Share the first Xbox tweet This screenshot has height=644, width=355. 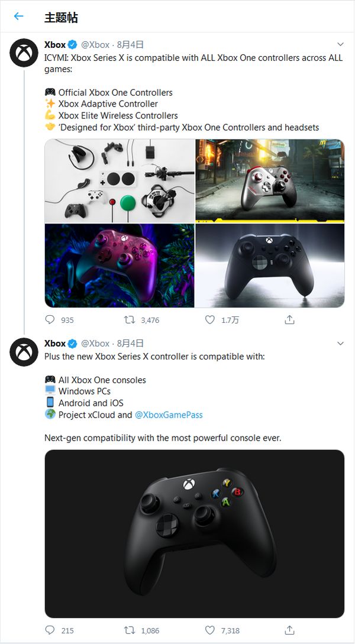pyautogui.click(x=289, y=320)
